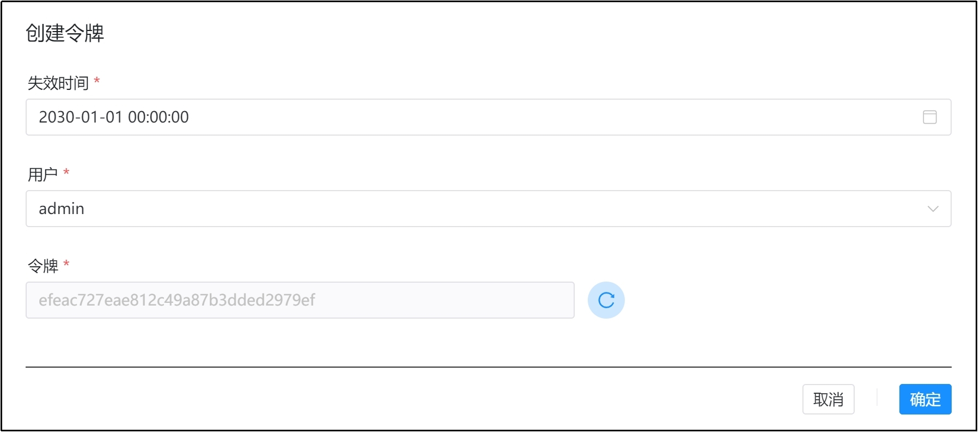Viewport: 980px width, 433px height.
Task: Click the divider between 取消 and 确定
Action: pyautogui.click(x=877, y=398)
